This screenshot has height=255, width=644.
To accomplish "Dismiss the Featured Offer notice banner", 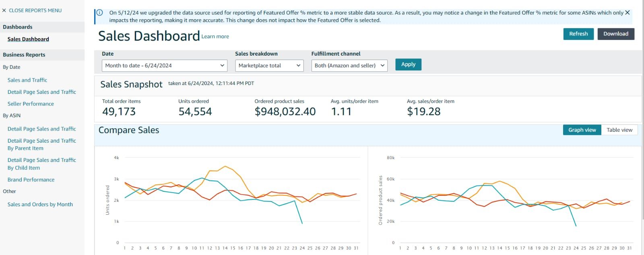I will [627, 12].
